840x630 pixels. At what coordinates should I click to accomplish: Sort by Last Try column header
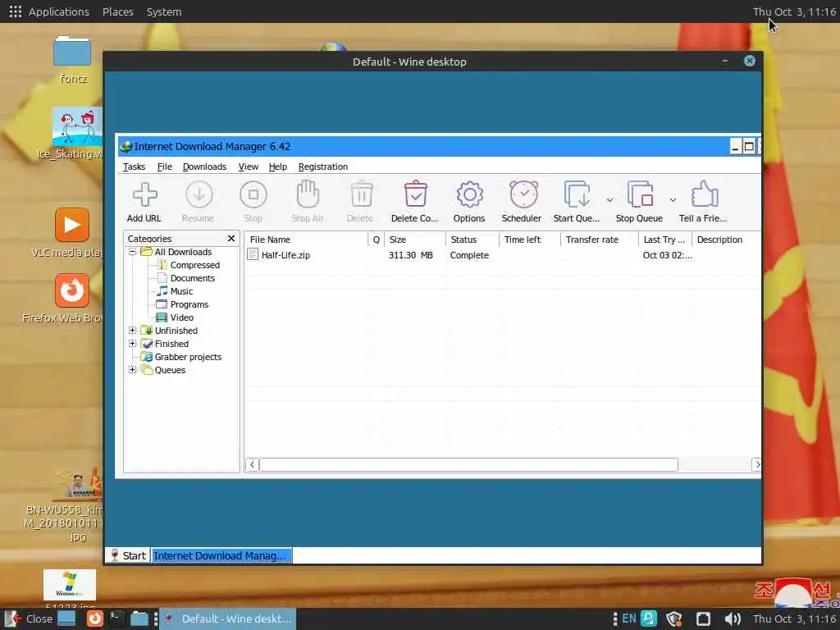[665, 240]
